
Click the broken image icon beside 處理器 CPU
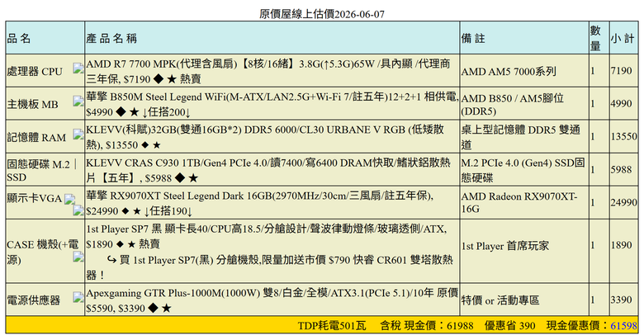click(x=78, y=68)
